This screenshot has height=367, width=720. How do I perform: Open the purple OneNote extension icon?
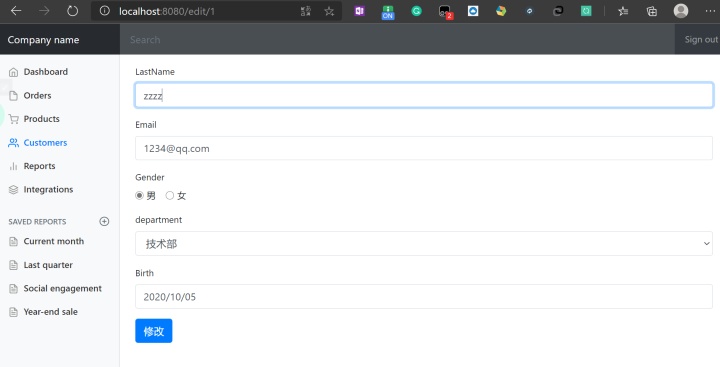360,11
